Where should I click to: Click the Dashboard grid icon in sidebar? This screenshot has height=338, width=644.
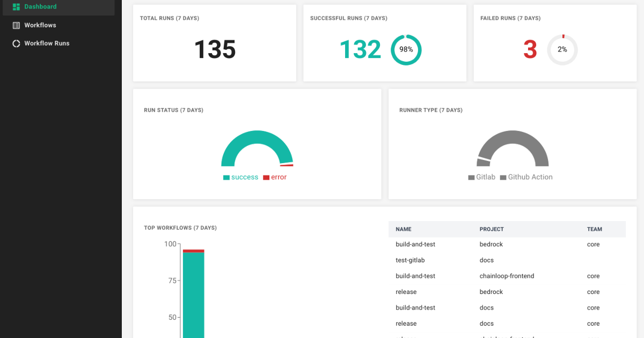(x=16, y=7)
